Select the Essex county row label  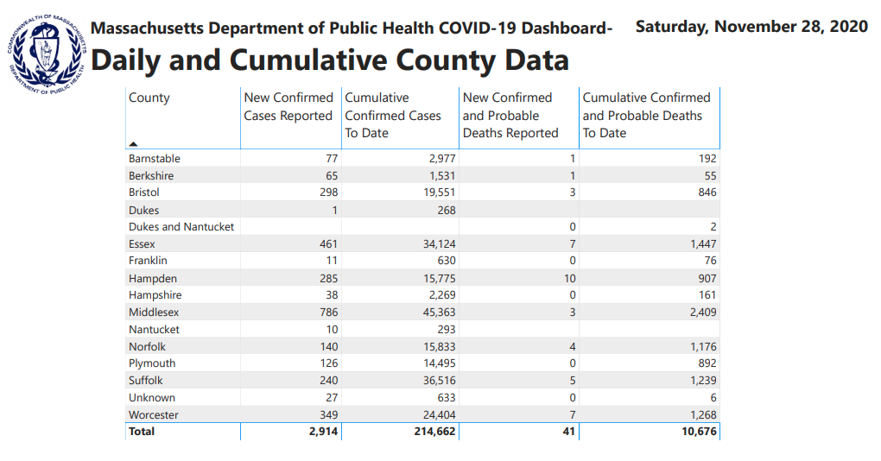[142, 244]
